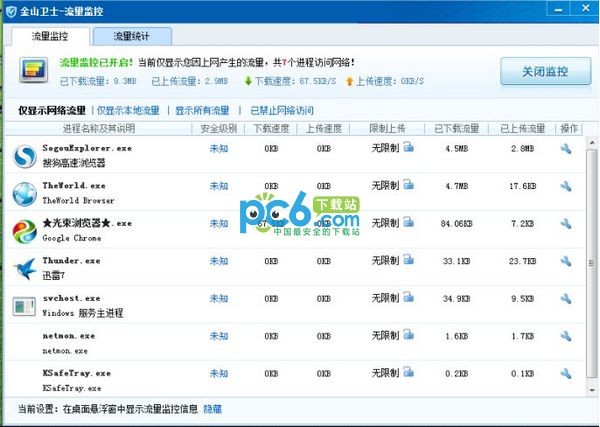Screen dimensions: 600x427
Task: Click the Kingsoft shield title bar icon
Action: pos(11,11)
